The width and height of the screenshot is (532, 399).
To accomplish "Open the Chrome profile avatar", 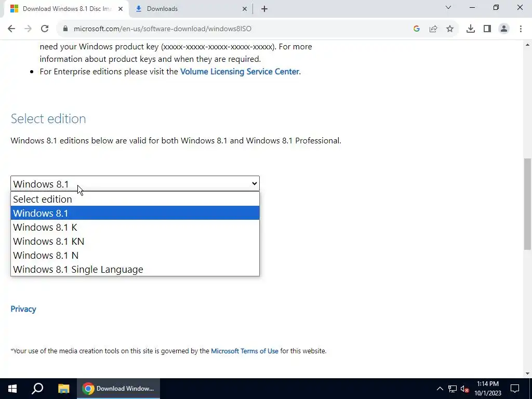I will [504, 29].
